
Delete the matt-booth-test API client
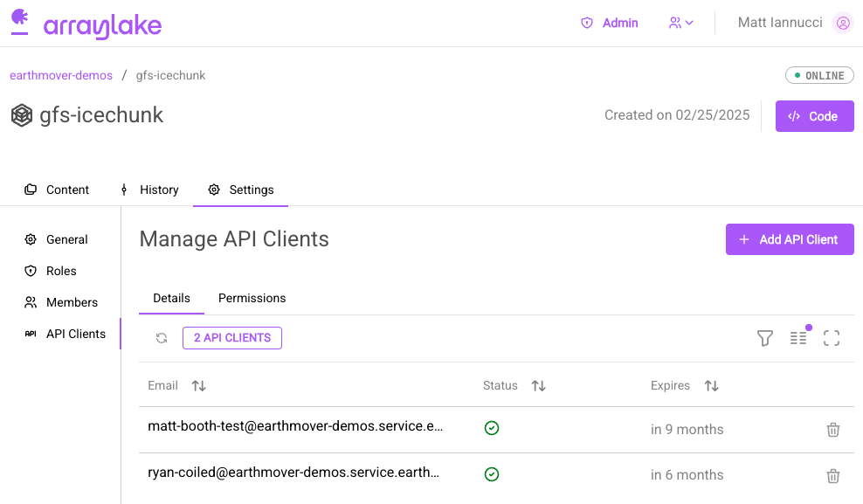point(833,430)
